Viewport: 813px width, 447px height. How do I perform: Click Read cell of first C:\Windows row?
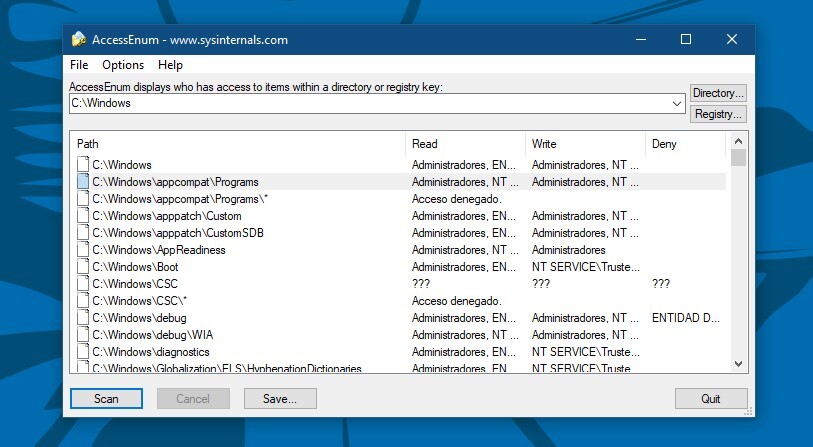[x=464, y=165]
